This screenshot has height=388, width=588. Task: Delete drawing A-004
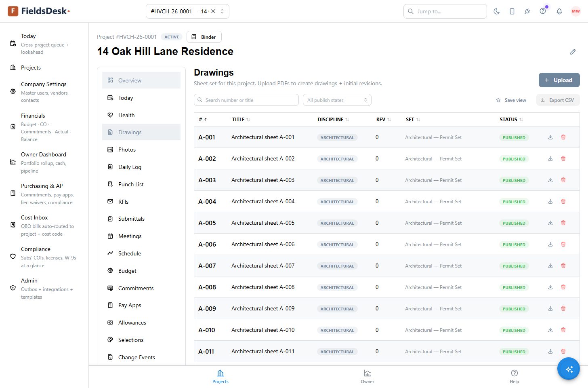[x=563, y=202]
